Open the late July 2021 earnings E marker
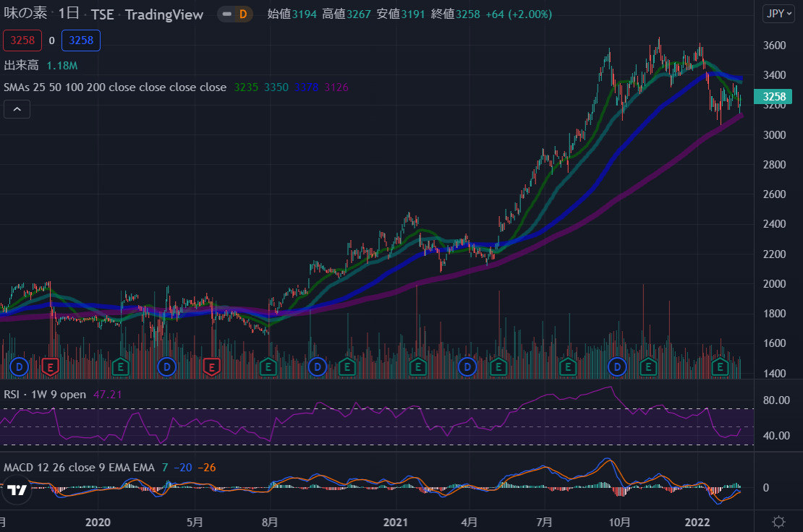Viewport: 803px width, 532px height. tap(567, 366)
